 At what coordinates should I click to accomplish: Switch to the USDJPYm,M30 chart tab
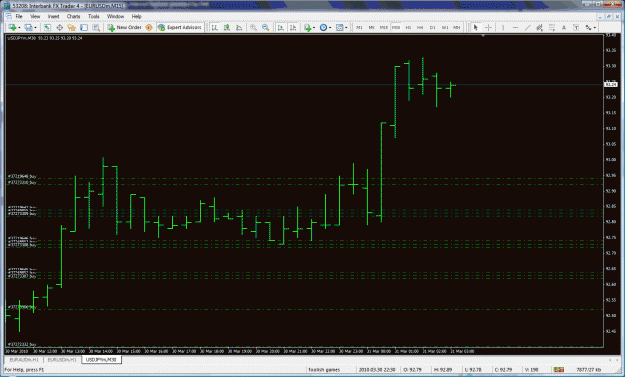(x=101, y=359)
